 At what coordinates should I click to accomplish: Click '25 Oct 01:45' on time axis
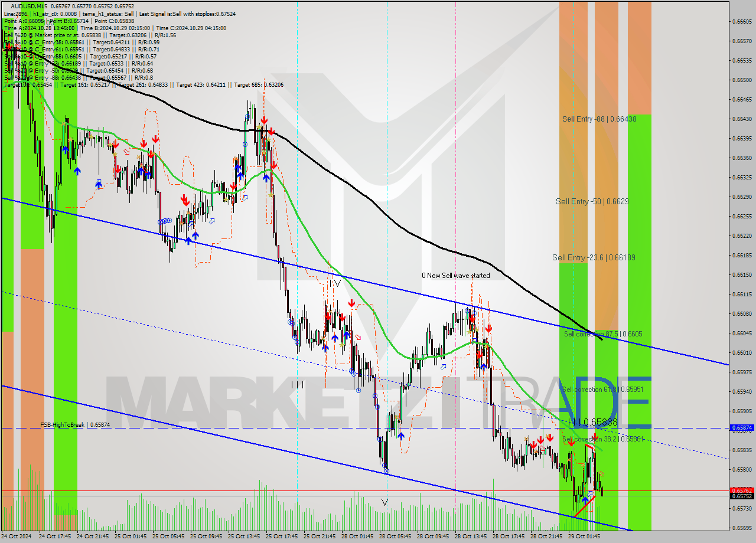click(131, 537)
